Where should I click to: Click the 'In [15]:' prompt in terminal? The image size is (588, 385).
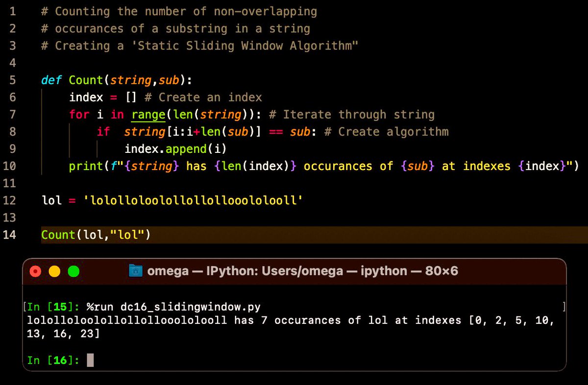coord(53,307)
